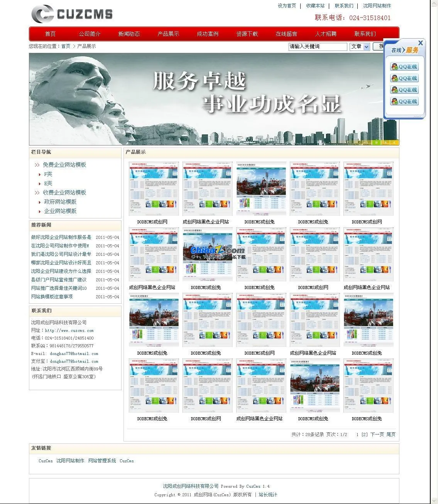The image size is (438, 504).
Task: Switch banner to slide 1
Action: coord(366,143)
